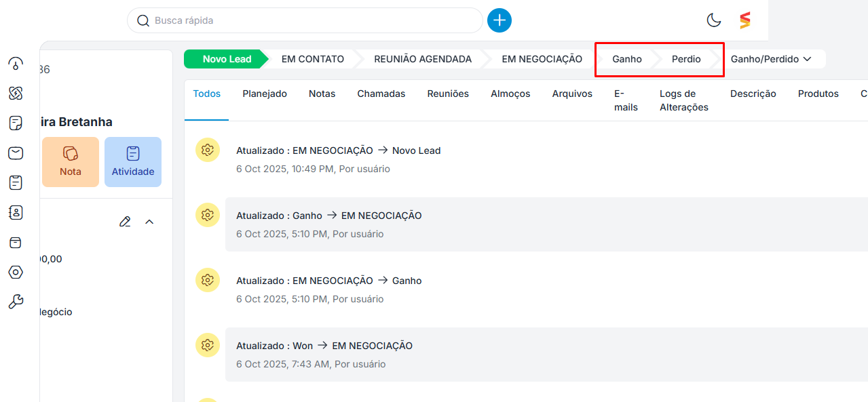
Task: Open the Logs de Alterações tab
Action: click(684, 100)
